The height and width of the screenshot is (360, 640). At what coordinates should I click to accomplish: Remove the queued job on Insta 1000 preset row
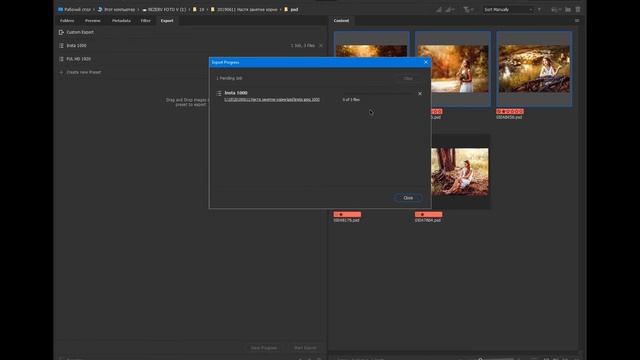click(321, 46)
